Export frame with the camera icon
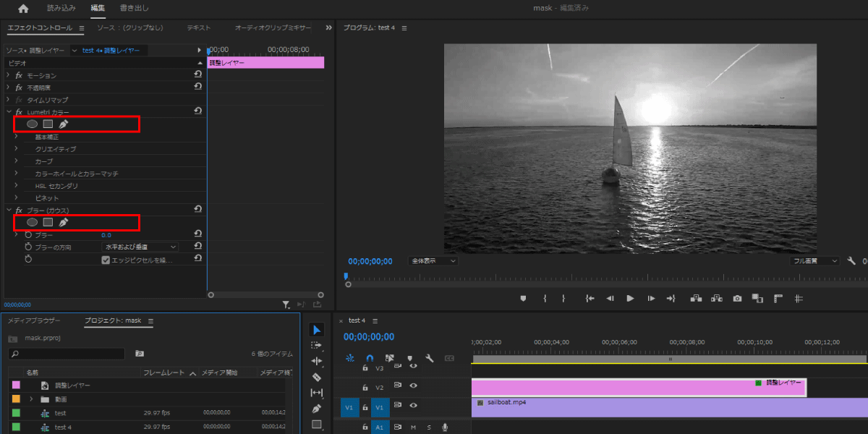The width and height of the screenshot is (868, 434). 737,298
